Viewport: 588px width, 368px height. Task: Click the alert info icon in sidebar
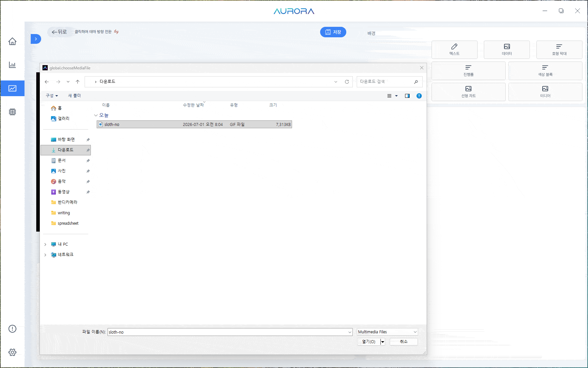(x=12, y=329)
